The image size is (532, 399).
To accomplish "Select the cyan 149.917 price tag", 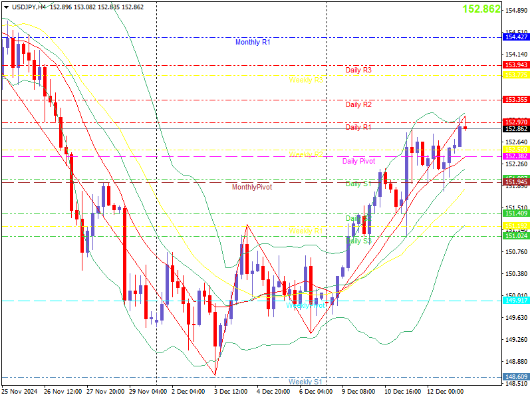I will click(517, 301).
